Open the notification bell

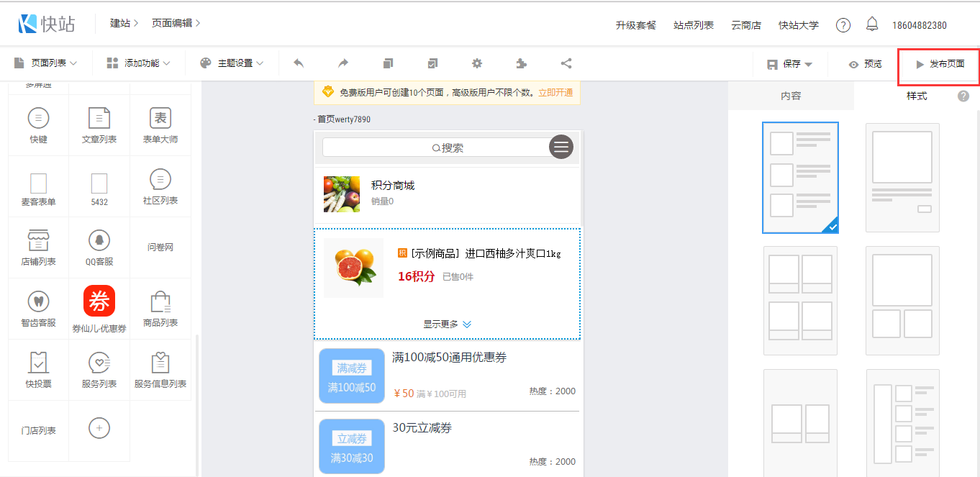(872, 25)
